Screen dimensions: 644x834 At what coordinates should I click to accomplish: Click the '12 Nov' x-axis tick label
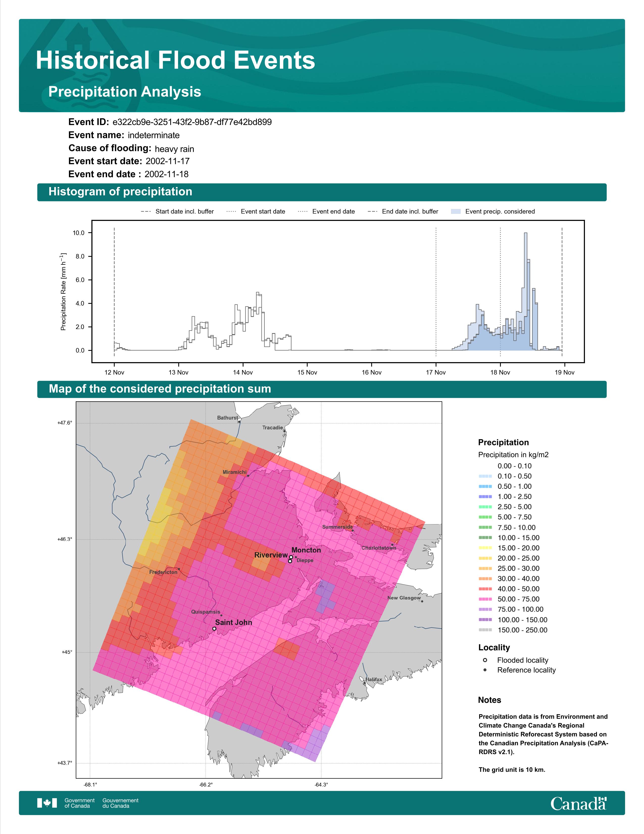click(114, 372)
